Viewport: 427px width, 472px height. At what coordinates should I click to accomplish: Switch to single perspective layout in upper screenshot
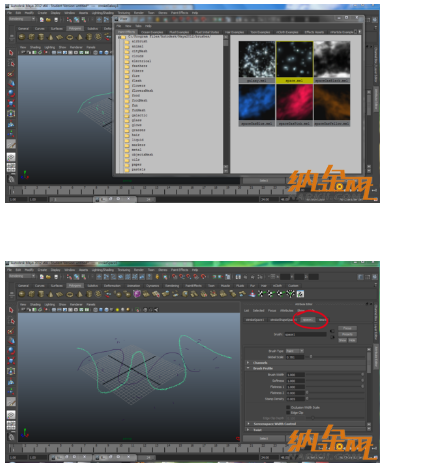coord(11,157)
